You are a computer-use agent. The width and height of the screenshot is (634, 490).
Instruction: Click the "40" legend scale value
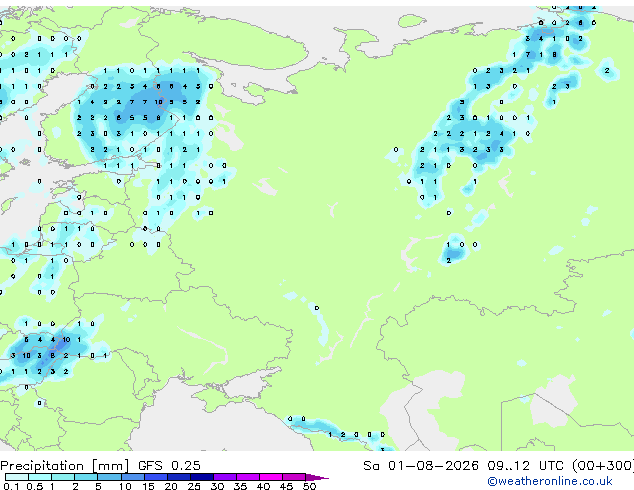click(x=263, y=486)
